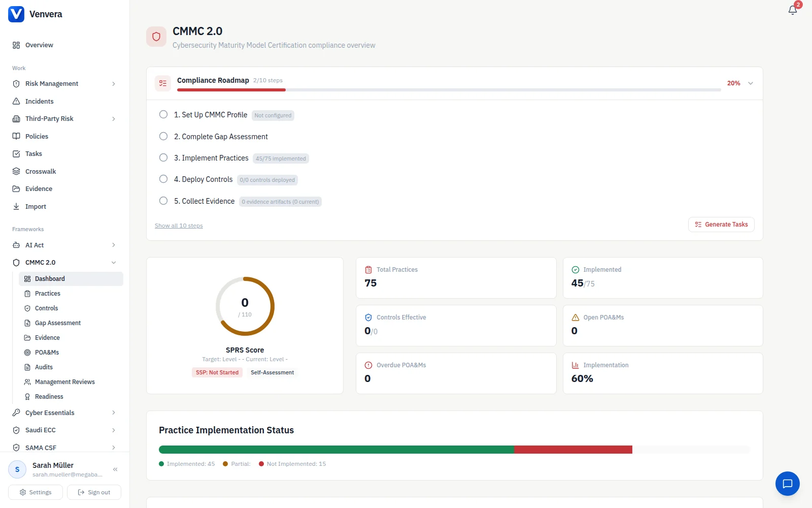Click SSP: Not Started badge
The height and width of the screenshot is (508, 812).
coord(217,372)
